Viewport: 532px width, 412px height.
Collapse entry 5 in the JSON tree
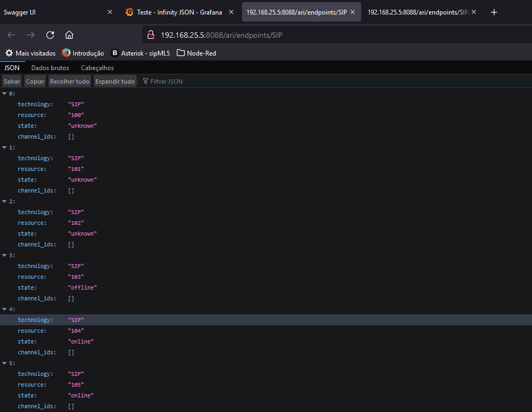pyautogui.click(x=4, y=362)
